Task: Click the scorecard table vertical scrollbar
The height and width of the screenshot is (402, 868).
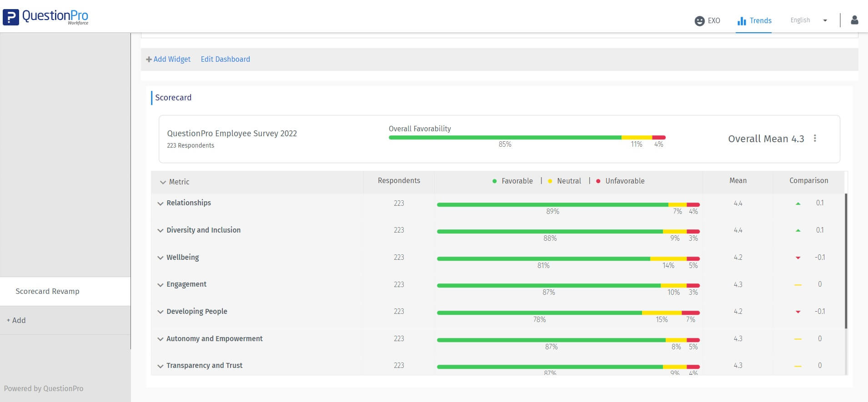Action: tap(846, 261)
